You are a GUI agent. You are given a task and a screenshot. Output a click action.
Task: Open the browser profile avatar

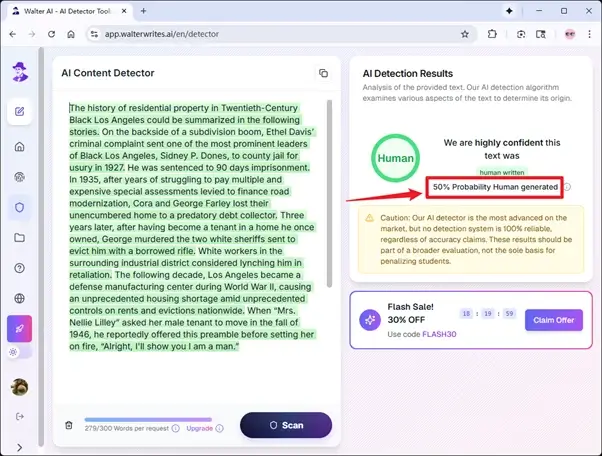(570, 34)
